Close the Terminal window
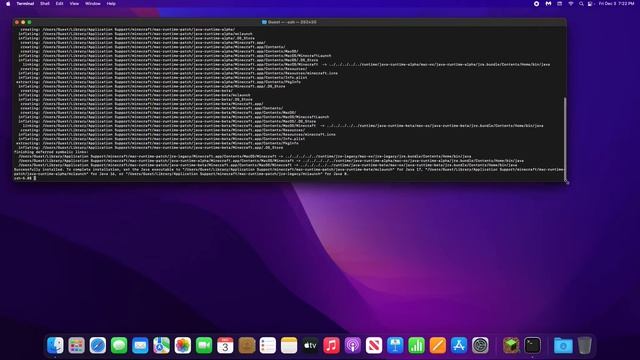 point(17,22)
